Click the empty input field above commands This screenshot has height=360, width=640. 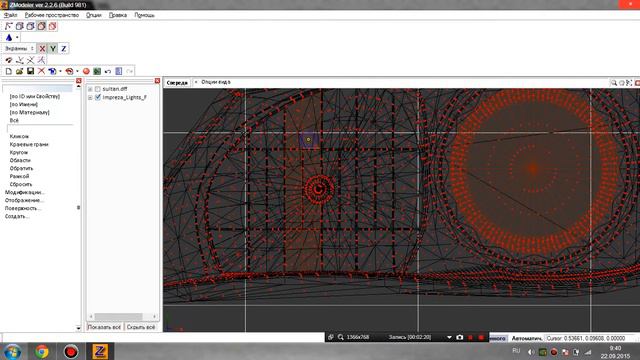coord(38,89)
